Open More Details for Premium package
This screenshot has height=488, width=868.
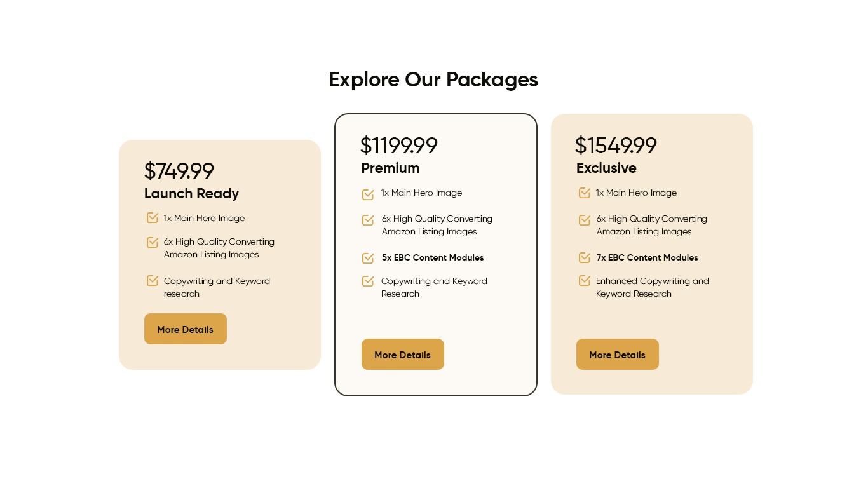tap(403, 355)
